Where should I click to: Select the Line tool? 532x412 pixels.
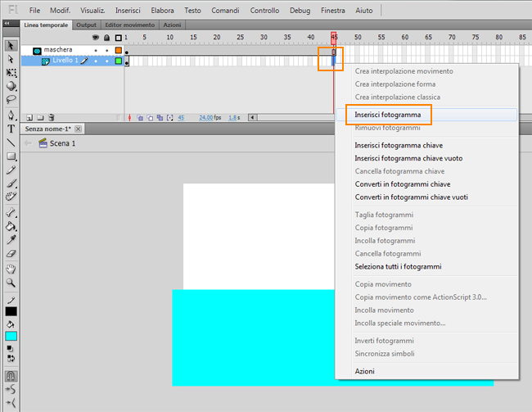(x=11, y=143)
